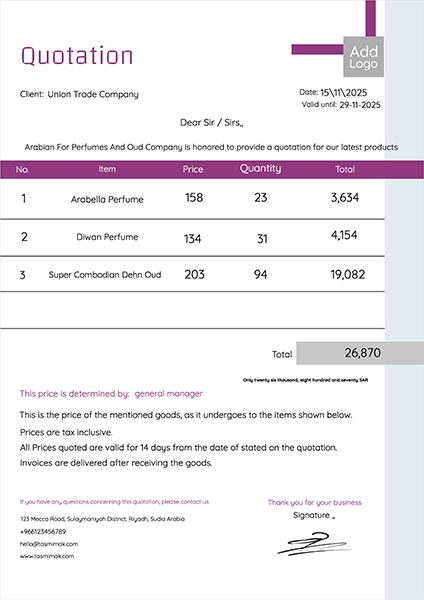The height and width of the screenshot is (600, 424).
Task: Select the general manager text
Action: 169,394
